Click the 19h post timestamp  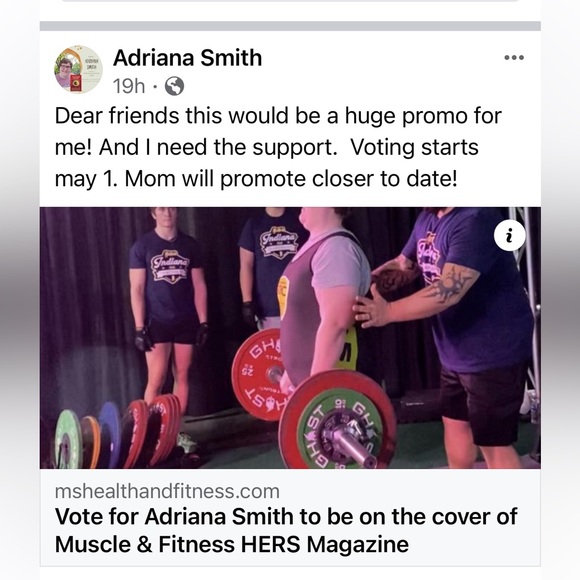click(x=129, y=86)
